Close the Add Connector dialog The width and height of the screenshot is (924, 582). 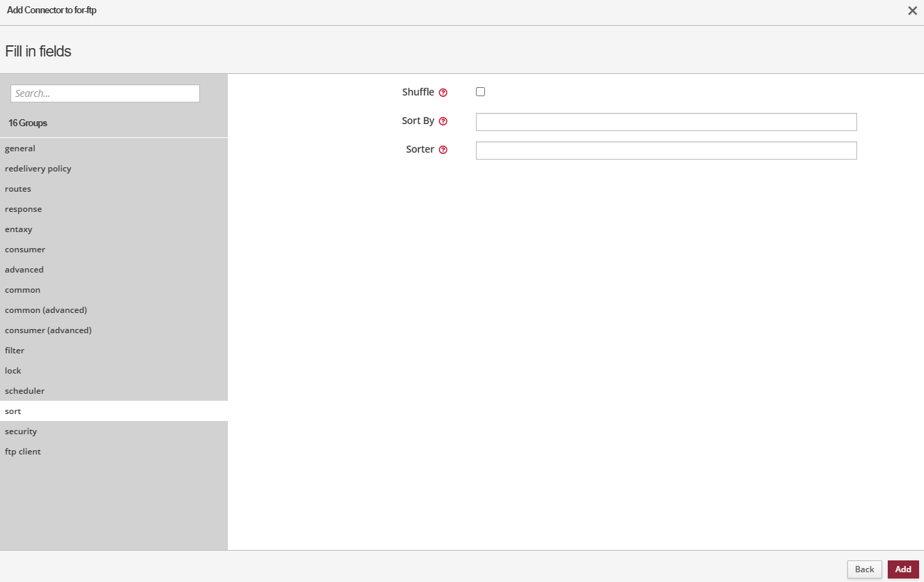[912, 10]
